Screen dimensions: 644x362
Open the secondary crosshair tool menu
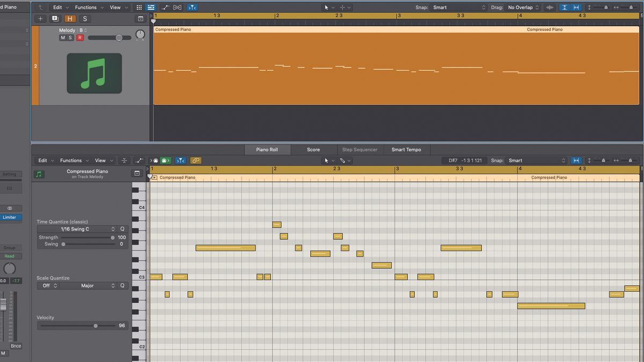pyautogui.click(x=345, y=8)
